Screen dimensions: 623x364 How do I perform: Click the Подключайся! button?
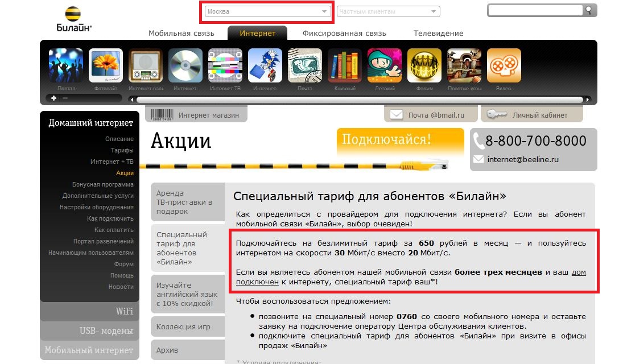click(400, 142)
